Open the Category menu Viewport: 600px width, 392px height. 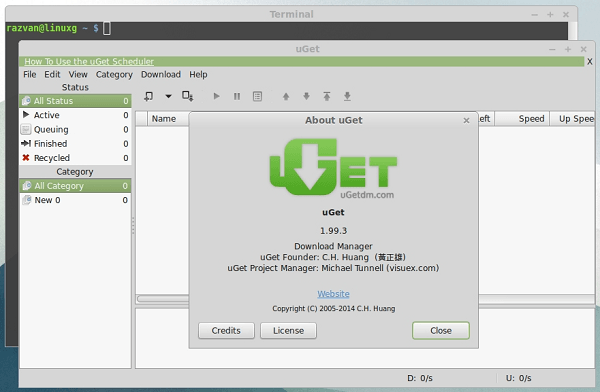114,74
